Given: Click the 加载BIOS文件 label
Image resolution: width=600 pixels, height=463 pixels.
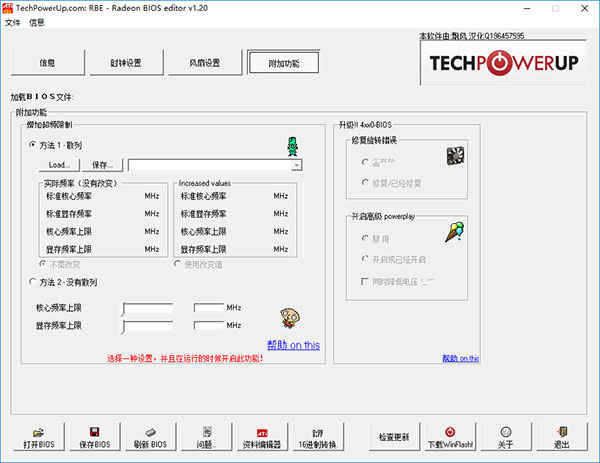Looking at the screenshot, I should tap(42, 97).
